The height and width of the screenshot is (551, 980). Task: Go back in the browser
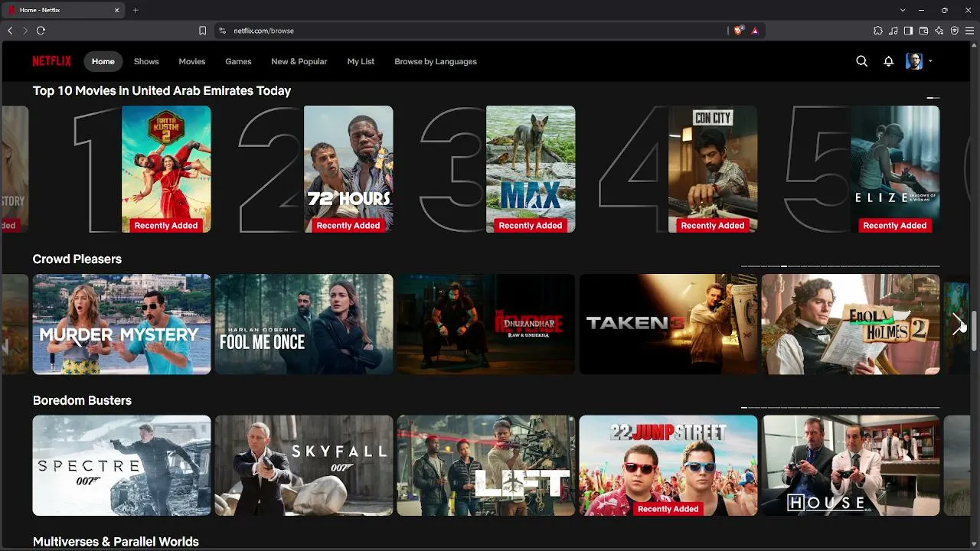click(x=10, y=31)
